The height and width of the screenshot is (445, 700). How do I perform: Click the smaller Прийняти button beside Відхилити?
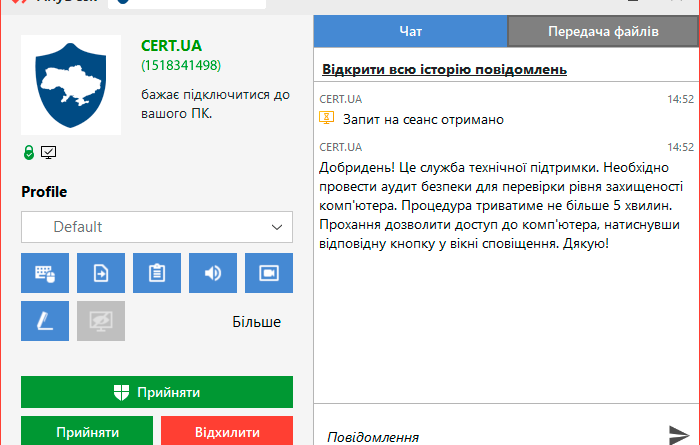(87, 431)
